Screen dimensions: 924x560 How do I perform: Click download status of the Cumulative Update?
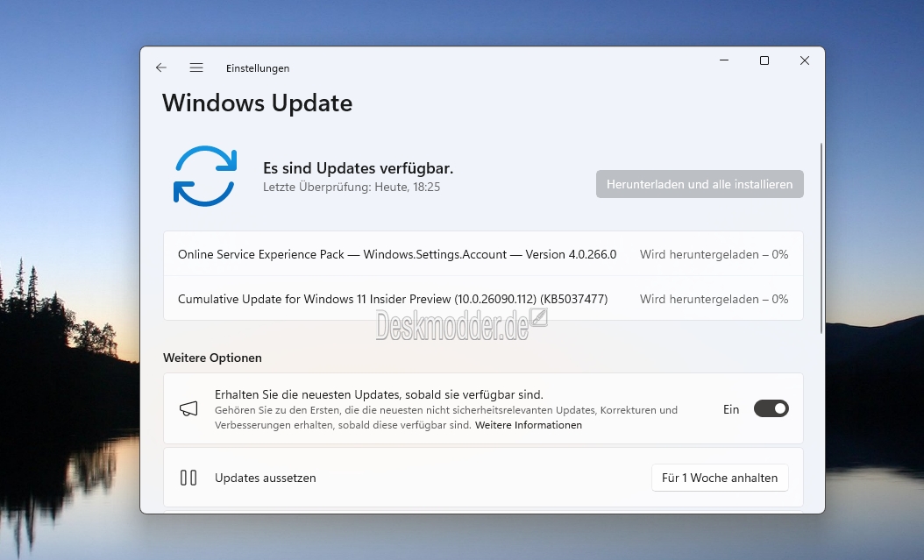714,299
